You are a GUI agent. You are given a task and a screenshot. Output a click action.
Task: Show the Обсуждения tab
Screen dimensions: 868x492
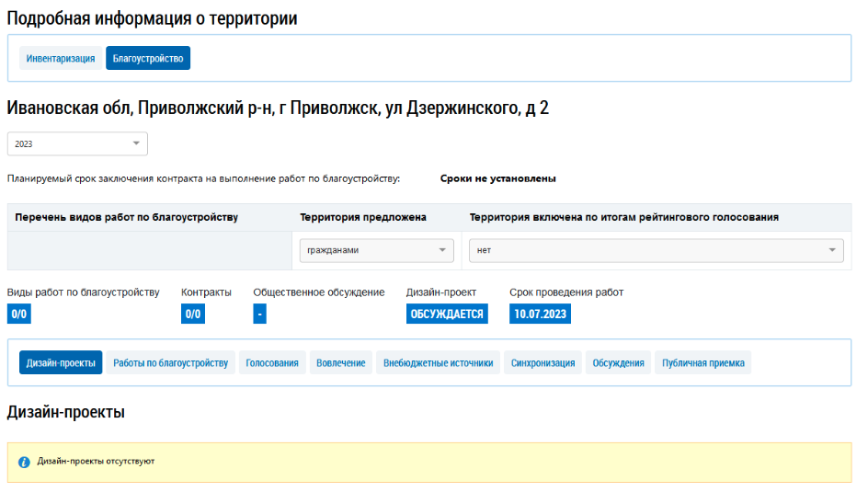[618, 363]
